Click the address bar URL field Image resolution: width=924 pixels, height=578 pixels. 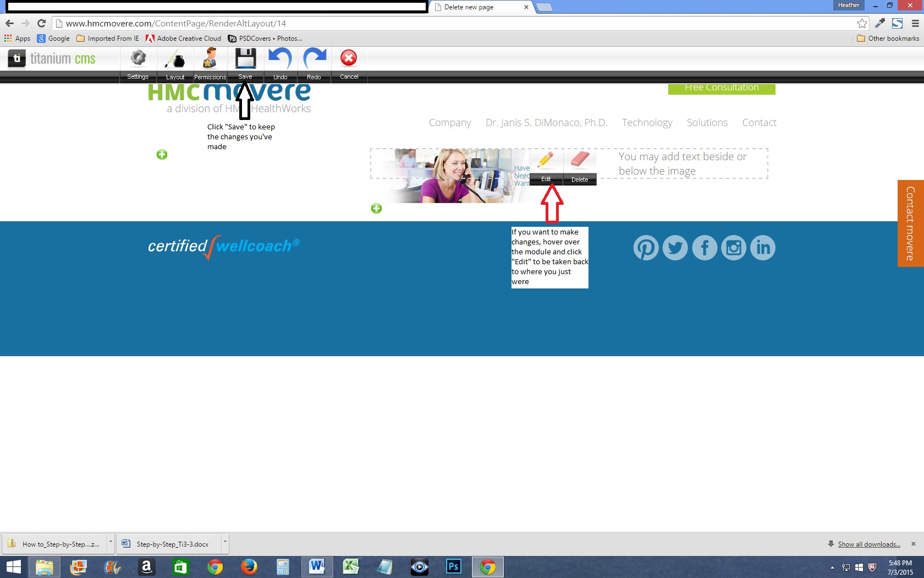coord(440,23)
